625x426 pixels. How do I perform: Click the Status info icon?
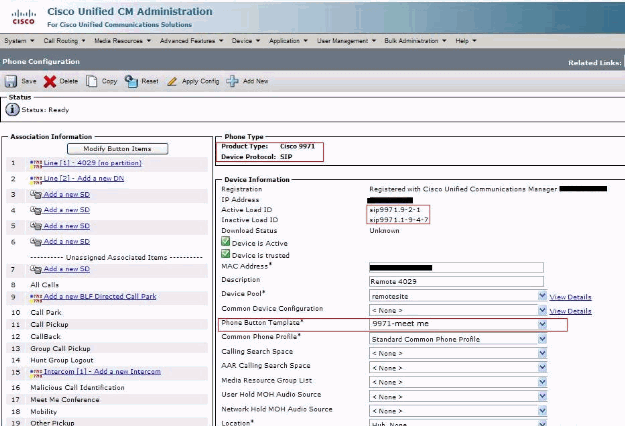coord(13,109)
